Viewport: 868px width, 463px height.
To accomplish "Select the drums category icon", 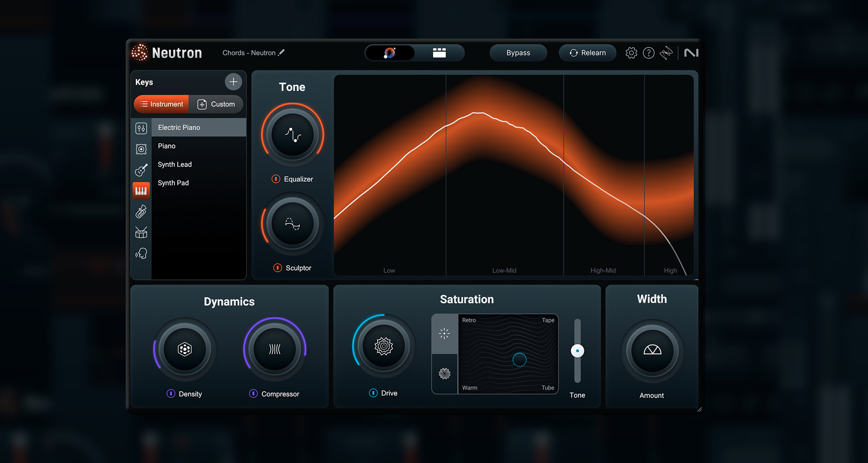I will tap(141, 232).
